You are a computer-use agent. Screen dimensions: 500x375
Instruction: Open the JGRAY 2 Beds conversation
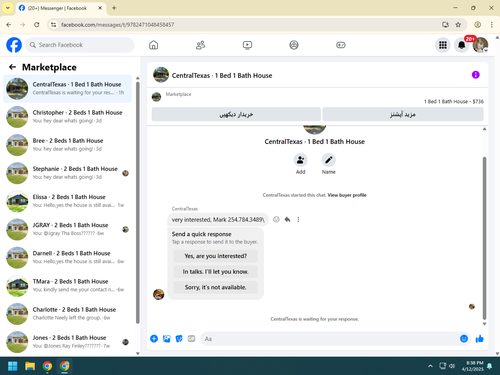click(x=68, y=229)
